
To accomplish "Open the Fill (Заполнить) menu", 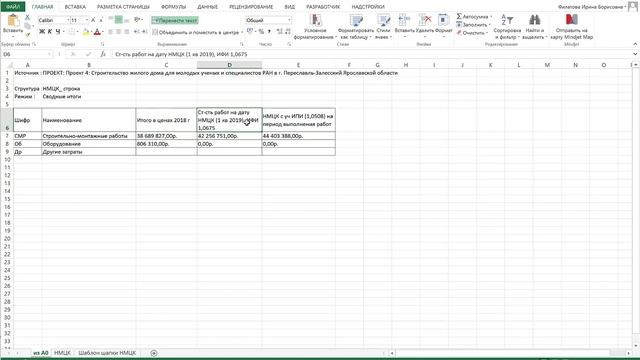I will (473, 25).
